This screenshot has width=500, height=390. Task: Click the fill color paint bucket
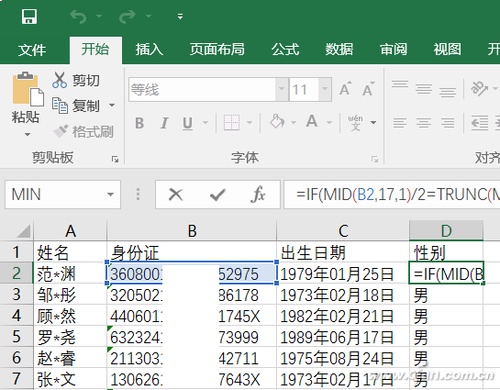277,122
